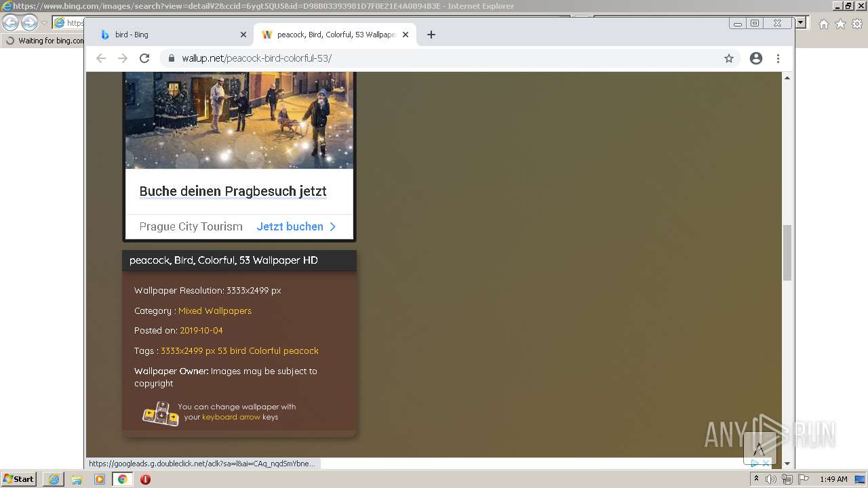The height and width of the screenshot is (488, 868).
Task: Click the page scrollbar down arrow
Action: (787, 464)
